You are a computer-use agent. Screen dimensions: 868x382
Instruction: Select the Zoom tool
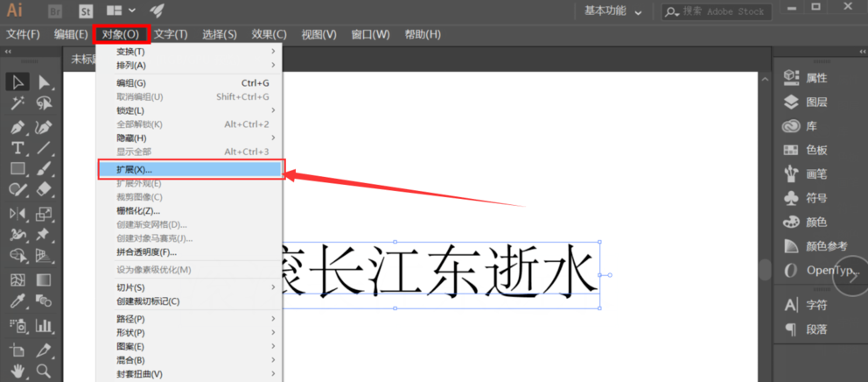[44, 371]
